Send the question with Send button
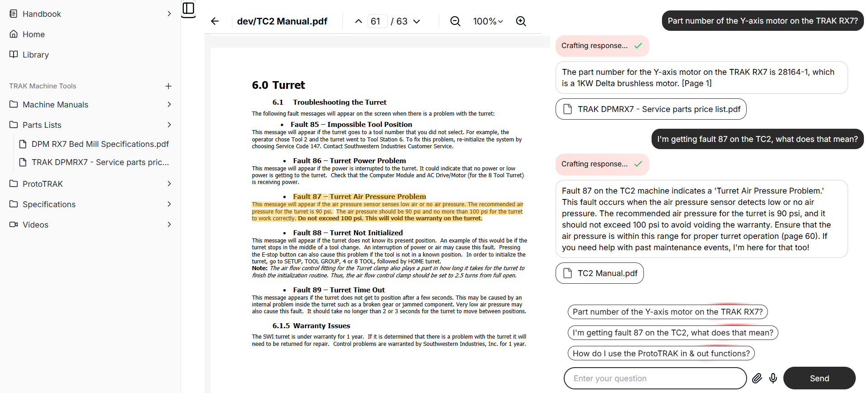This screenshot has height=393, width=868. [819, 378]
